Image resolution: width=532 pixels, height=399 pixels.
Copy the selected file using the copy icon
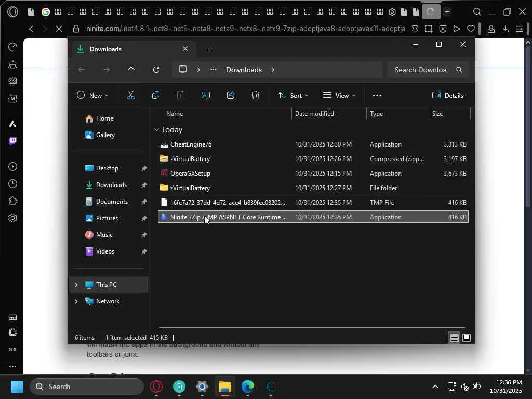pyautogui.click(x=156, y=96)
